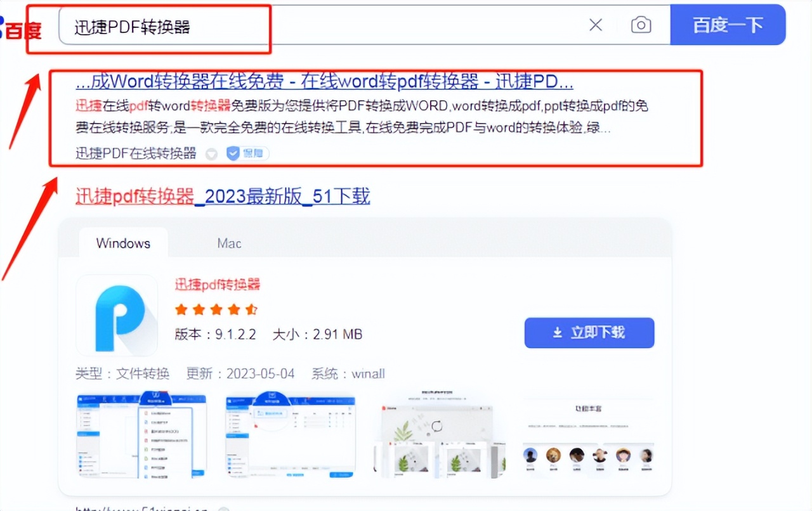Open 迅捷pdf转换器_2023最新版_51下载 link
Viewport: 812px width, 511px height.
point(223,197)
